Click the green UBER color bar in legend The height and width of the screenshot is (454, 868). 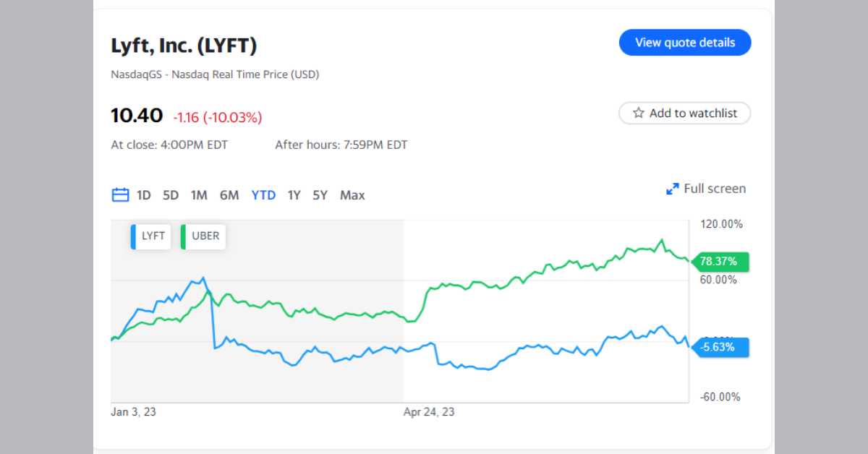click(183, 236)
